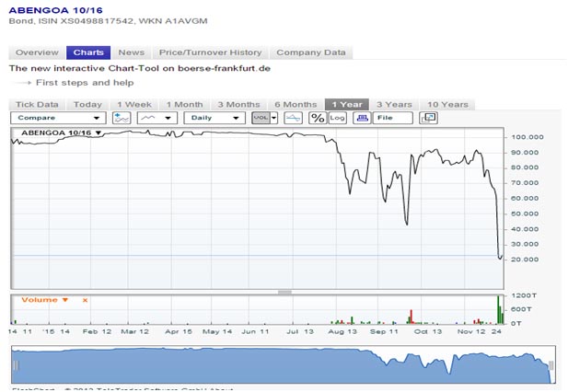Click the moving average line icon
Viewport: 568px width, 392px height.
[x=293, y=118]
